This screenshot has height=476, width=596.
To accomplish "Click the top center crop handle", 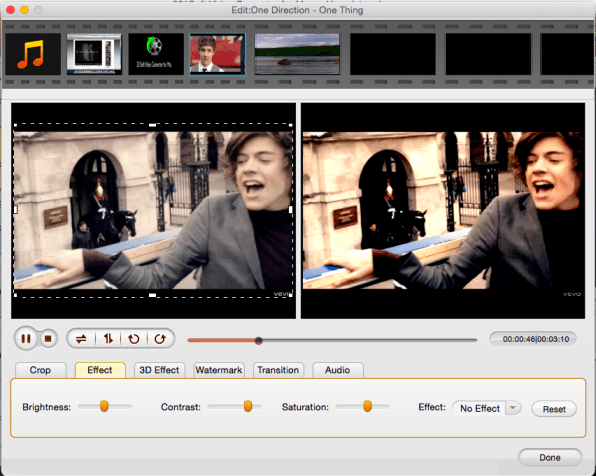I will pos(152,125).
